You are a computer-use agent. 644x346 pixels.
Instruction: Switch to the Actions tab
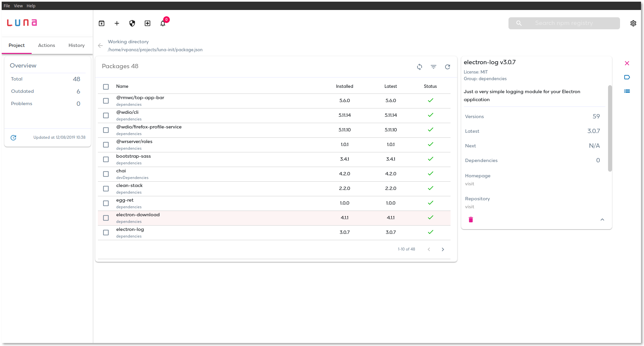tap(47, 46)
